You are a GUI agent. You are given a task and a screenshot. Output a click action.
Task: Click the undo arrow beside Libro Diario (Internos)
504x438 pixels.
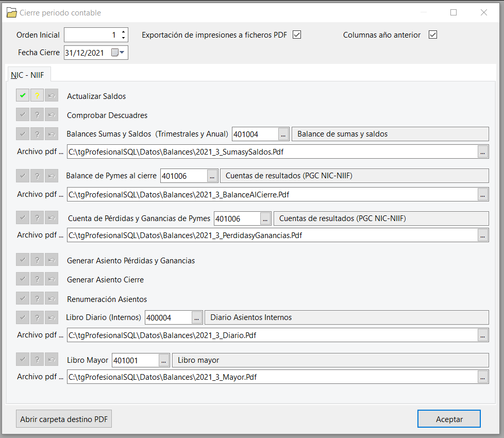52,317
